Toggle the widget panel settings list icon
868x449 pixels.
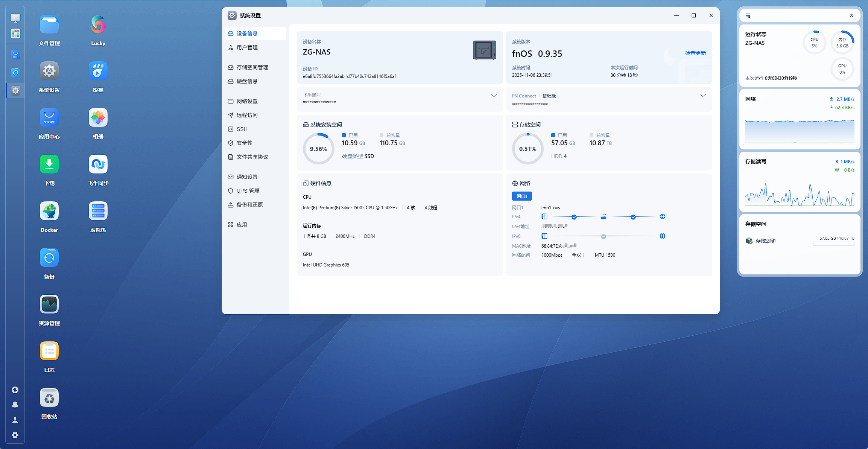pos(748,16)
